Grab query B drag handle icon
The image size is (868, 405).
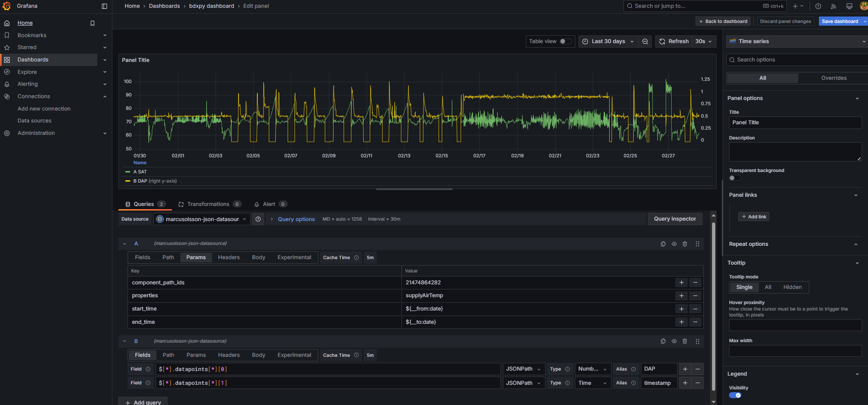tap(697, 341)
